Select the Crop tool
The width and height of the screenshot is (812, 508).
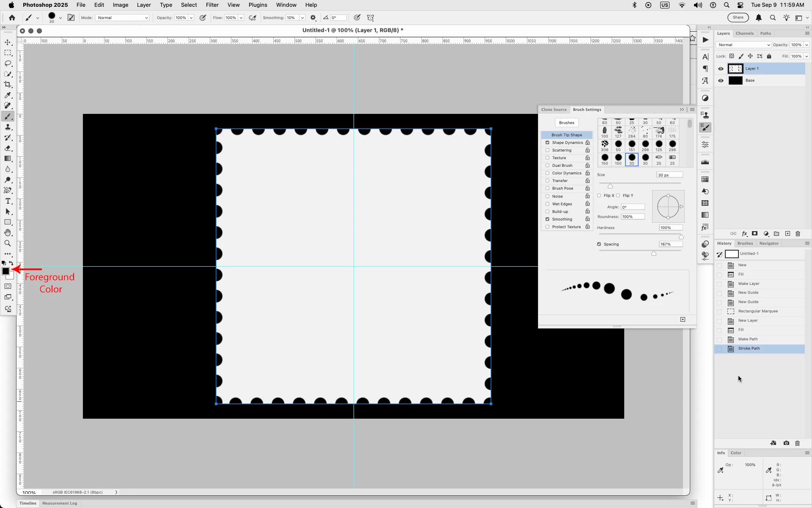click(x=8, y=85)
